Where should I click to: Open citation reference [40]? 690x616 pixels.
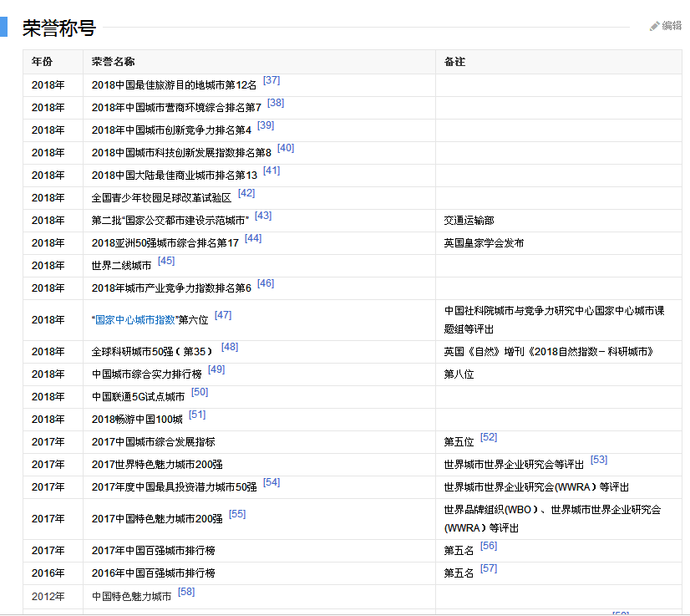click(x=286, y=149)
